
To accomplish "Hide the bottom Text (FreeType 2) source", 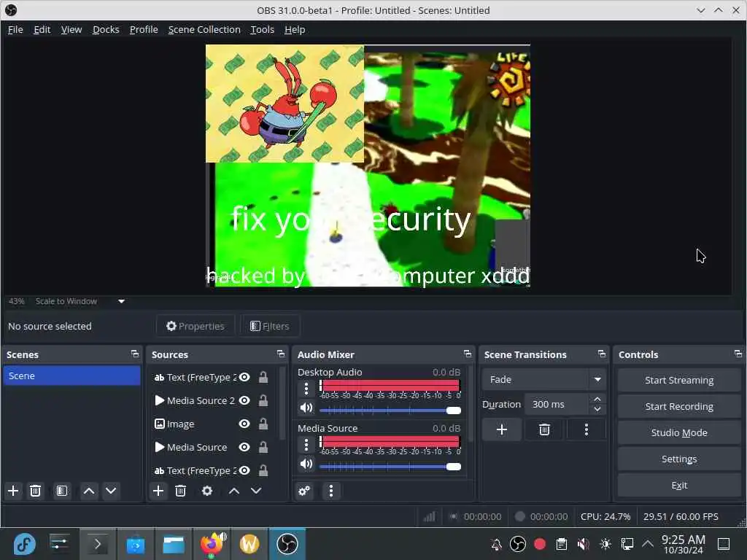I will click(x=244, y=470).
